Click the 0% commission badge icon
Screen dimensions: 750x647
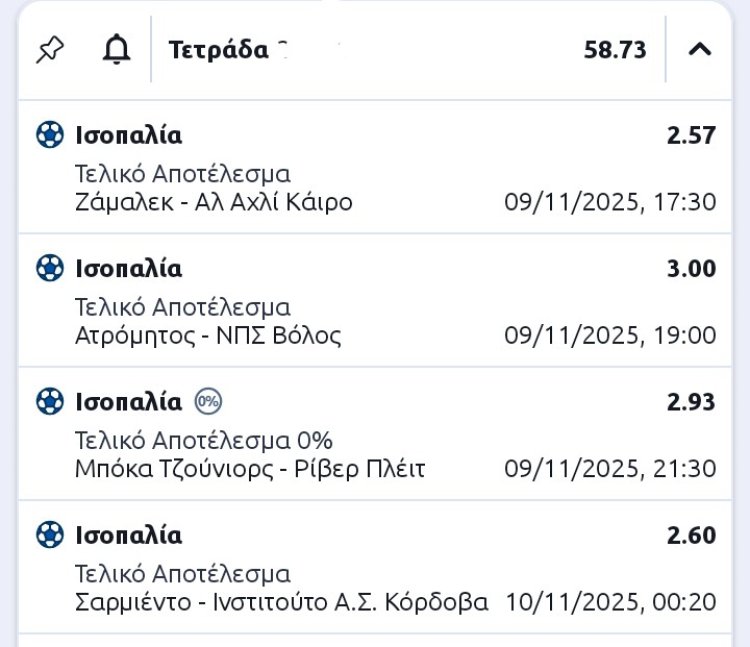click(x=208, y=402)
